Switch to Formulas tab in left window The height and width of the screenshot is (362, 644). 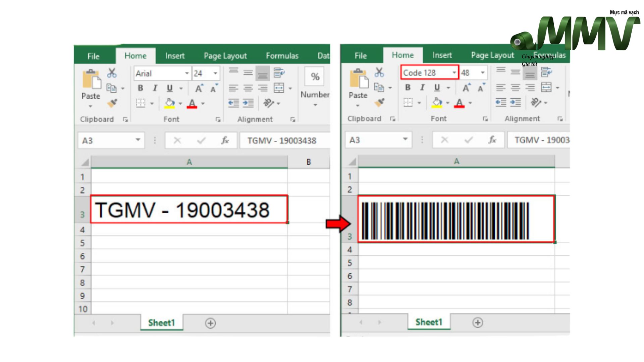pyautogui.click(x=282, y=56)
